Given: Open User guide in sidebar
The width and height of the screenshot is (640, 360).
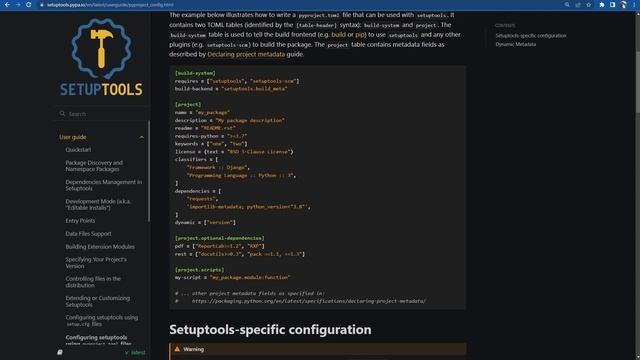Looking at the screenshot, I should pyautogui.click(x=73, y=137).
